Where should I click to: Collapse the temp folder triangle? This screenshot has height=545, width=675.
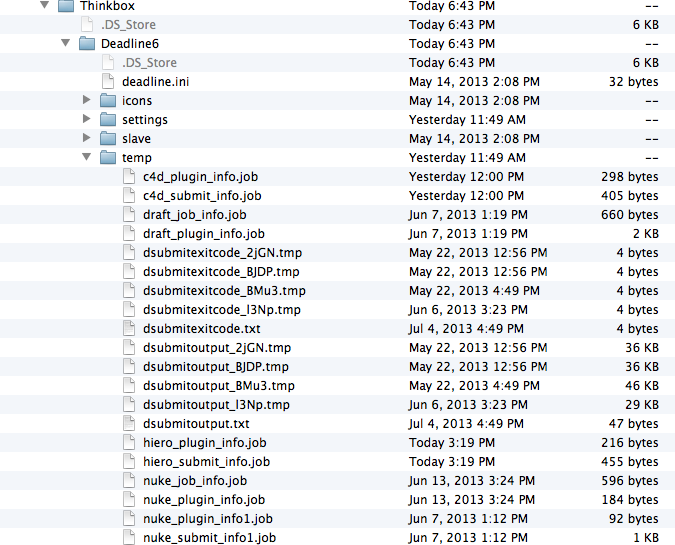click(87, 158)
